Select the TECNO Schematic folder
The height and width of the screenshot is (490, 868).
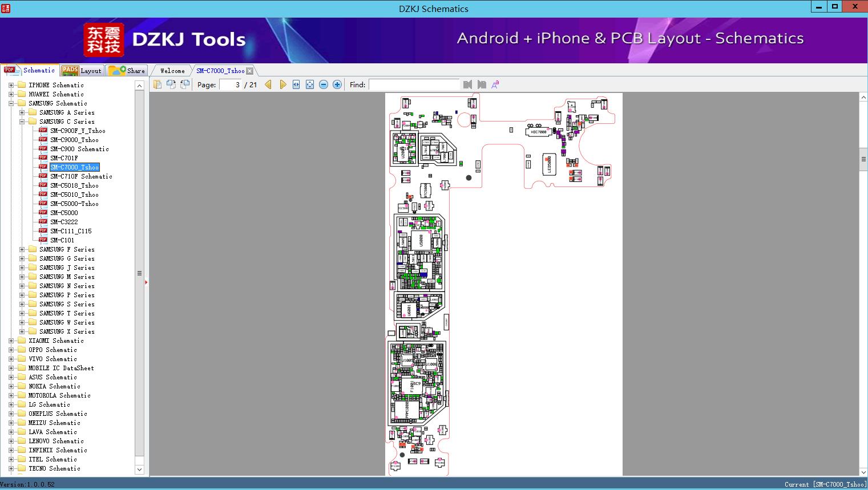click(x=54, y=468)
